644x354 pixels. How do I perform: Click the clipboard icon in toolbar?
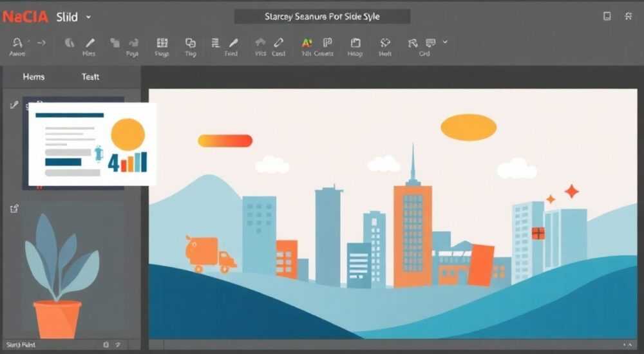coord(355,42)
